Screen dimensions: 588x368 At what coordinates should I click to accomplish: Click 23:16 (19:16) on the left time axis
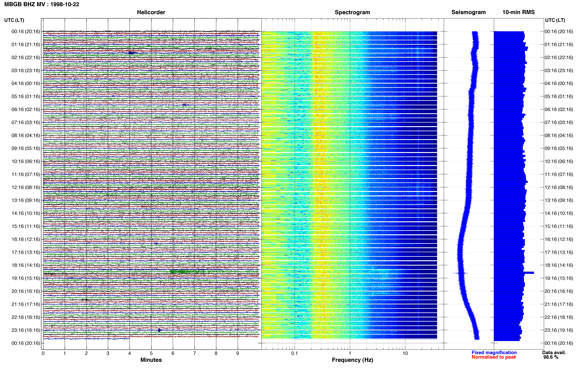(x=26, y=330)
